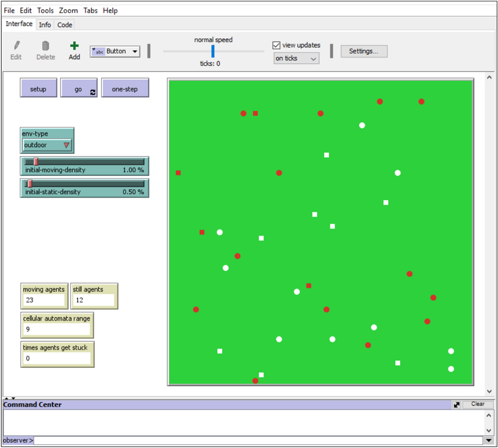Image resolution: width=498 pixels, height=448 pixels.
Task: Click the Command Center scroll down arrow
Action: (489, 430)
